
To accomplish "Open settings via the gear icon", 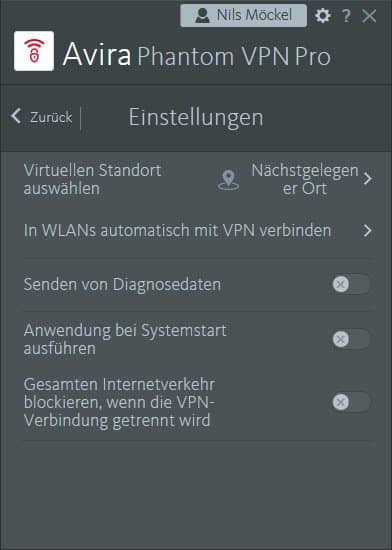I will click(323, 16).
